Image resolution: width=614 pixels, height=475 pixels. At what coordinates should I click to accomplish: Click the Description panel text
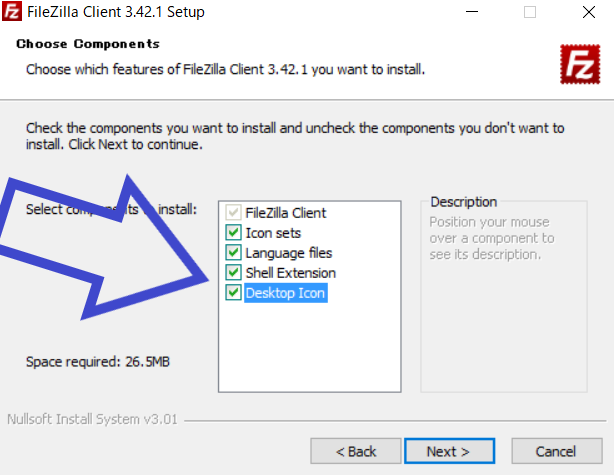[x=492, y=238]
